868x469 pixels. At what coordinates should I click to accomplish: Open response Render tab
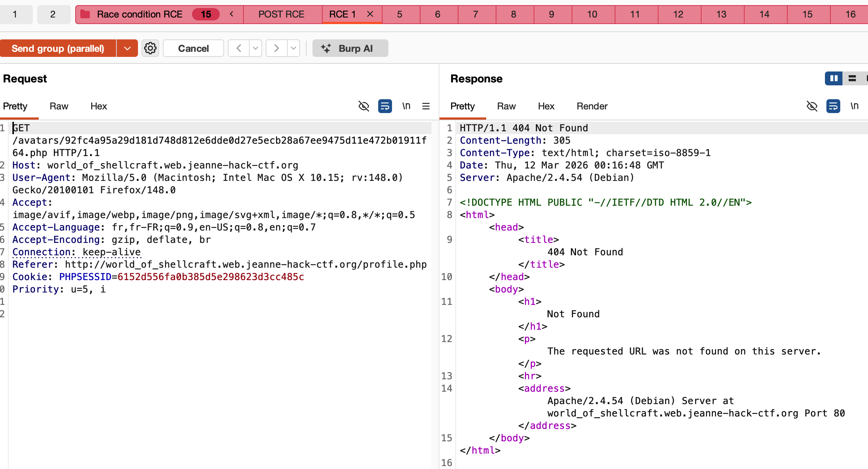click(592, 106)
